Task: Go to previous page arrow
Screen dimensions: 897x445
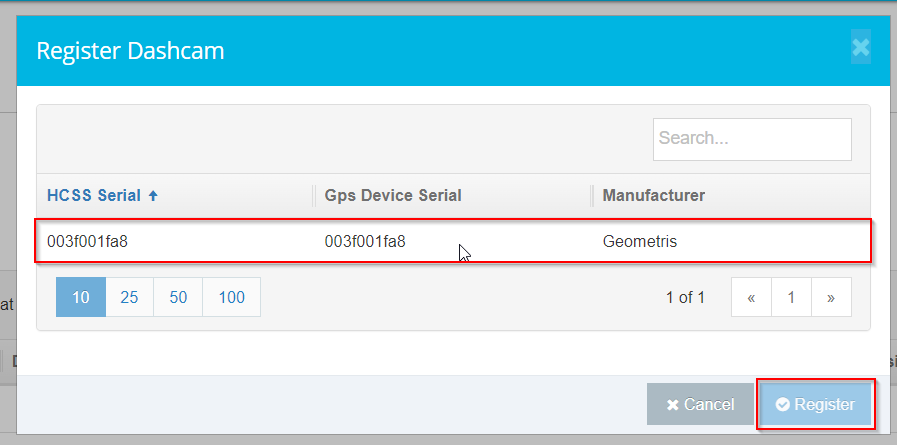Action: click(751, 297)
